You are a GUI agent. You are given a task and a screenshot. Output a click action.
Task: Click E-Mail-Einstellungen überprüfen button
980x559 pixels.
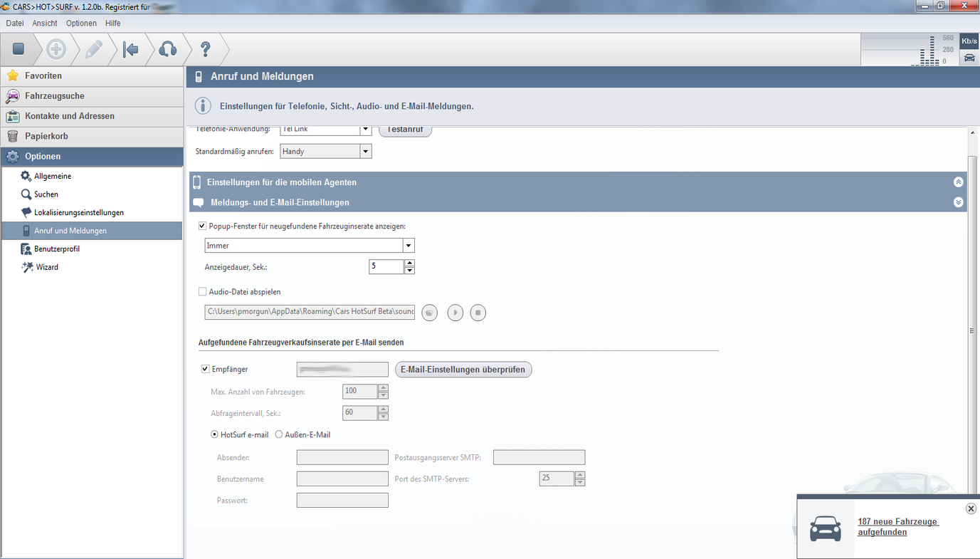[463, 370]
